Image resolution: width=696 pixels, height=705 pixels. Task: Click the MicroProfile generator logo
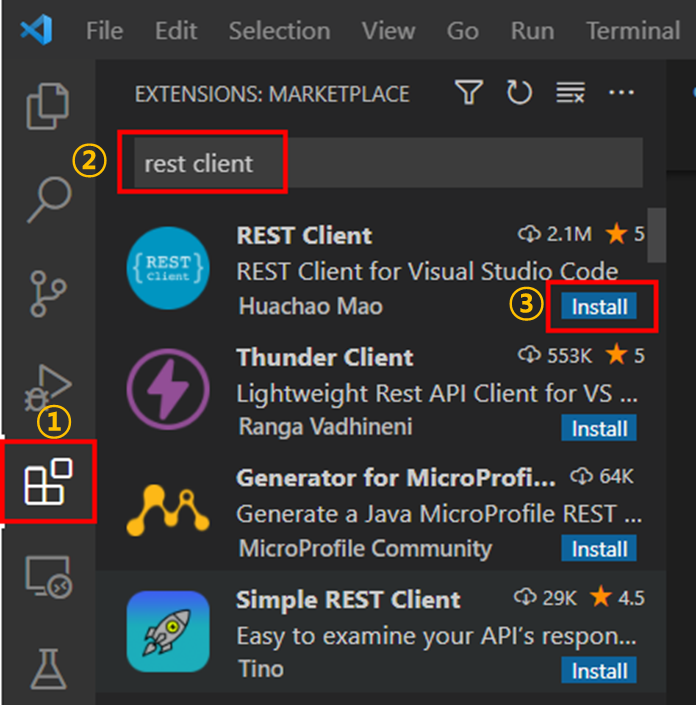pyautogui.click(x=168, y=510)
